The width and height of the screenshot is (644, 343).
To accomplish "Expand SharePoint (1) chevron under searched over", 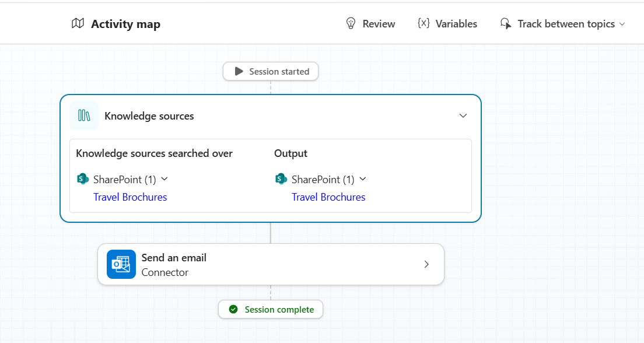I will tap(164, 179).
